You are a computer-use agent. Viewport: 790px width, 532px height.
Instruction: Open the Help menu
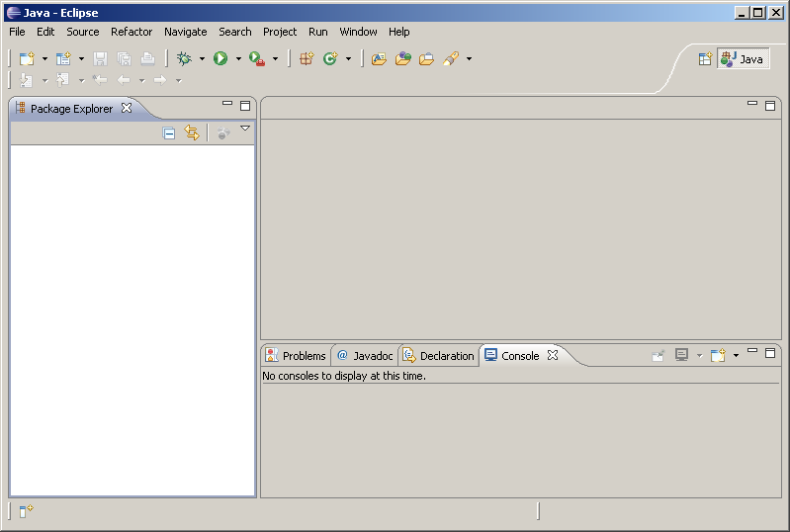[399, 32]
